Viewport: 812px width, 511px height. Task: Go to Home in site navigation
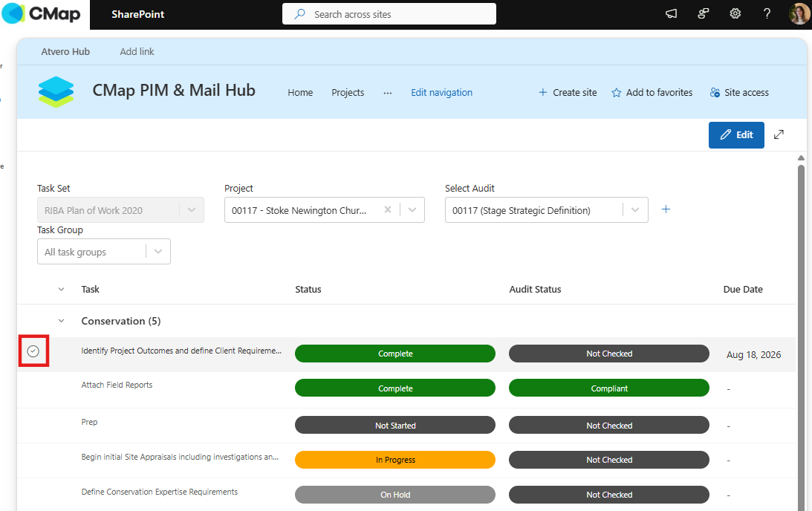300,93
